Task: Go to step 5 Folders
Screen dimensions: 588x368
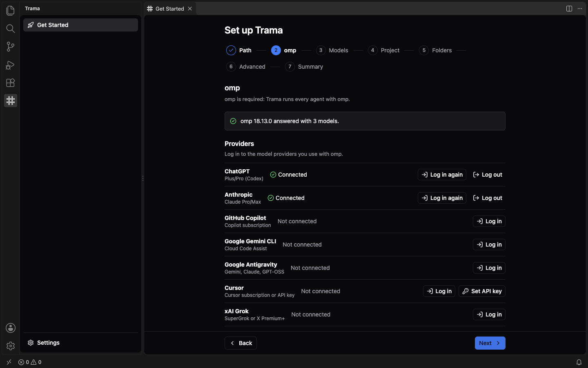Action: (x=435, y=50)
